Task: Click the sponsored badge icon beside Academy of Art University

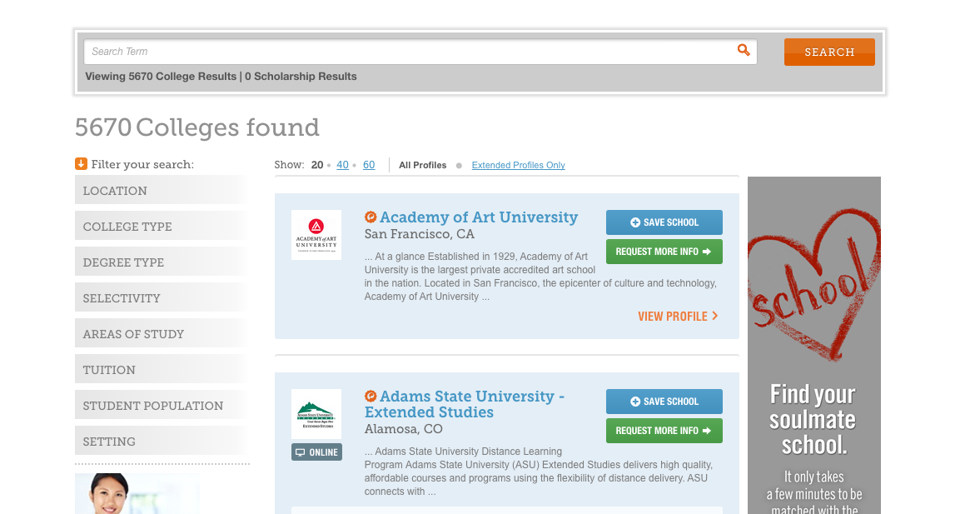Action: [x=370, y=217]
